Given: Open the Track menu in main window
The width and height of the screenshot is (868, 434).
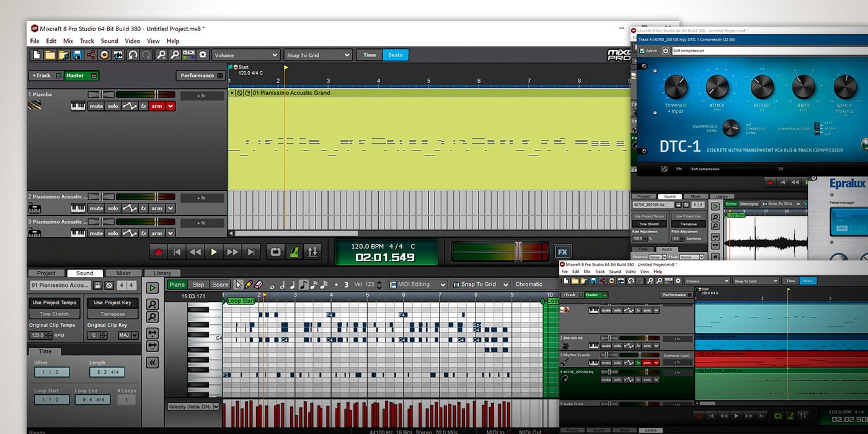Looking at the screenshot, I should pyautogui.click(x=87, y=41).
